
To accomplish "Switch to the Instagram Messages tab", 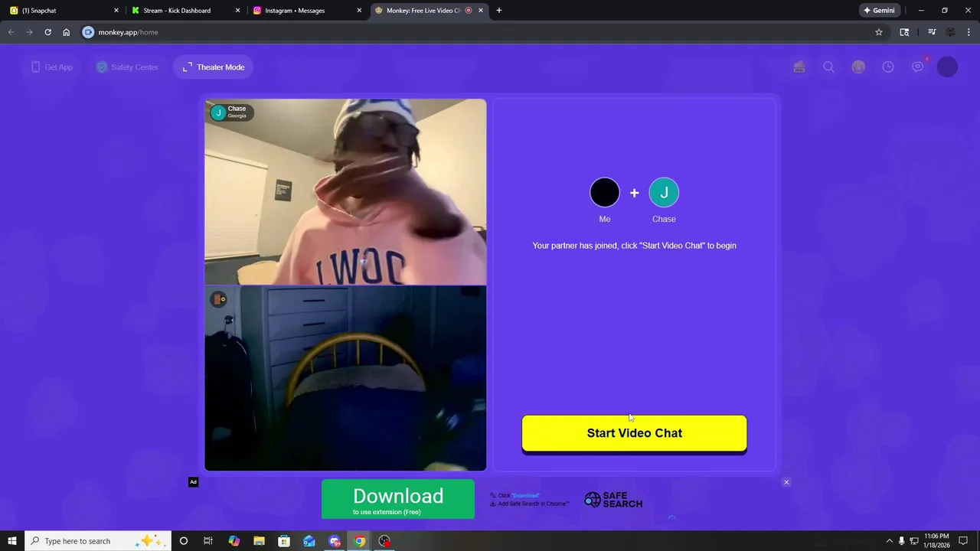I will coord(307,11).
